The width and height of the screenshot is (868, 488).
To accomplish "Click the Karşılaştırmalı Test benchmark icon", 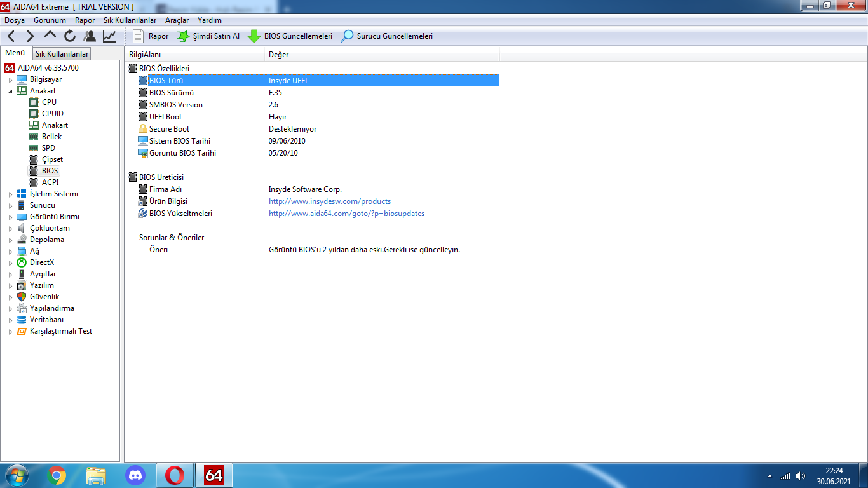I will [22, 331].
